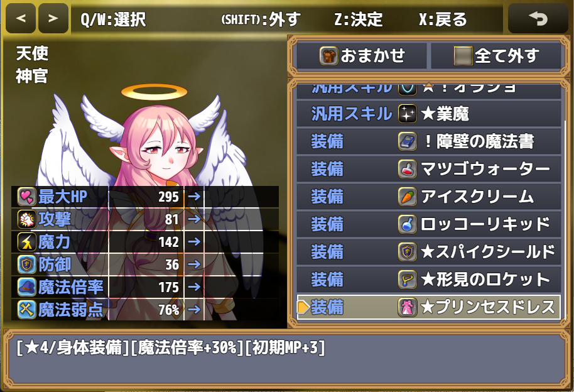Click the 全て外す remove-all button

[496, 56]
